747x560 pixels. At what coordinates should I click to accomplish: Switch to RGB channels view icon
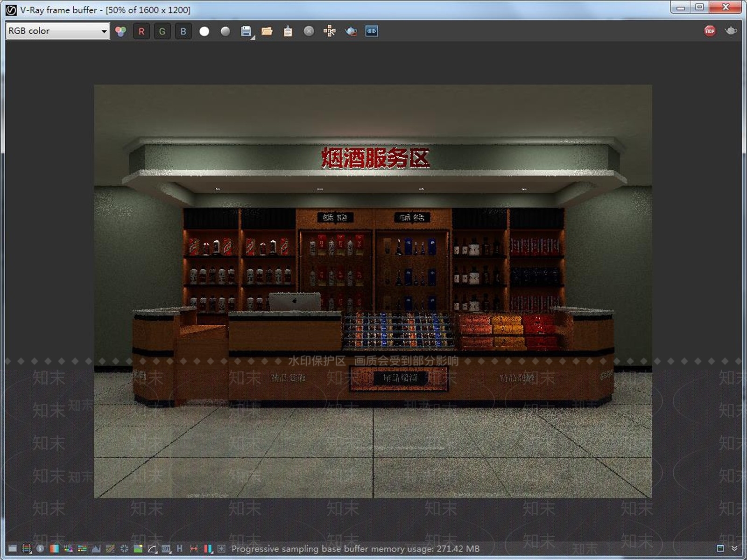point(120,31)
